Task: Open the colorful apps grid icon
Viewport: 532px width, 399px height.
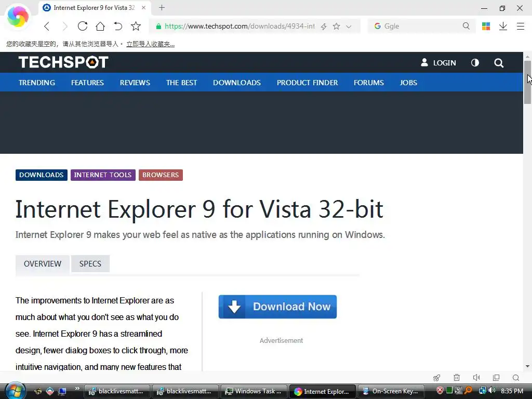Action: (x=486, y=26)
